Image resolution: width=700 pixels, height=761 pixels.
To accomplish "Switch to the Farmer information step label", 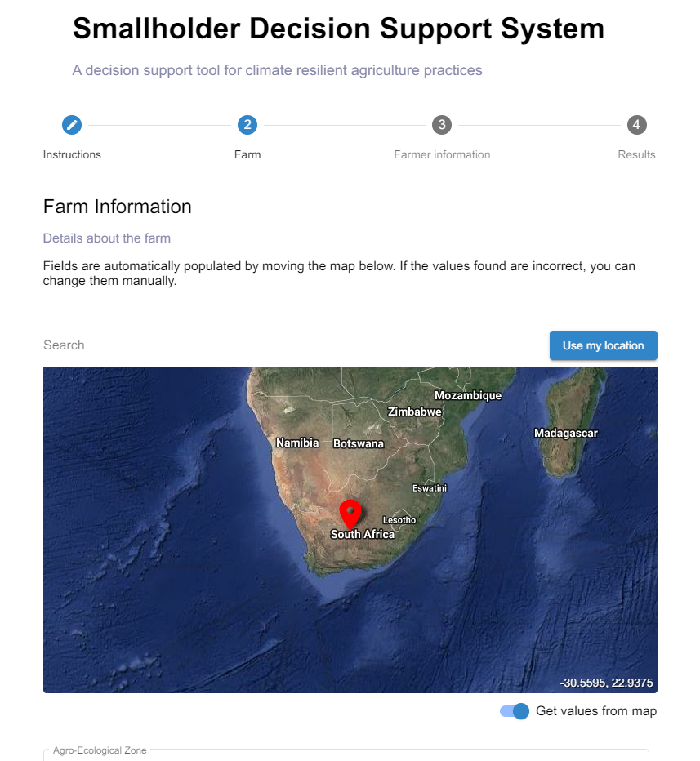I will coord(442,154).
